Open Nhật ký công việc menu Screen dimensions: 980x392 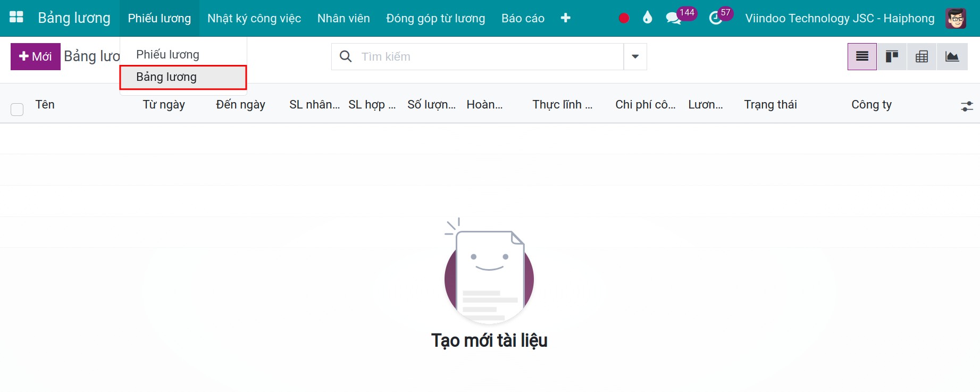[x=254, y=18]
